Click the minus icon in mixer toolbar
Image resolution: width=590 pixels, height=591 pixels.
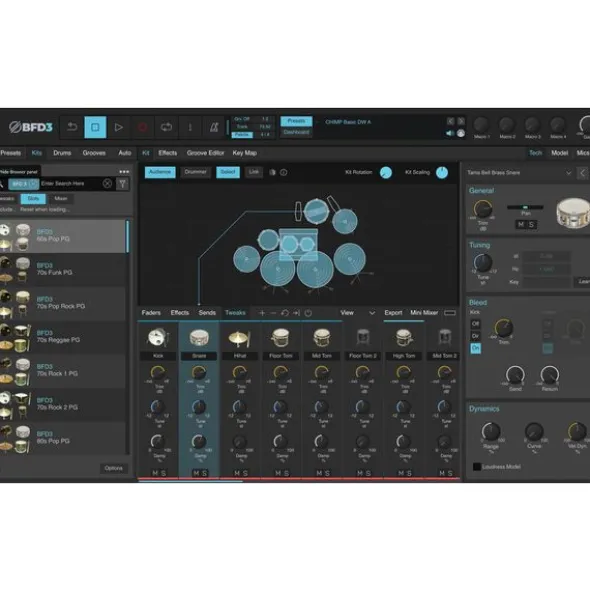click(273, 313)
